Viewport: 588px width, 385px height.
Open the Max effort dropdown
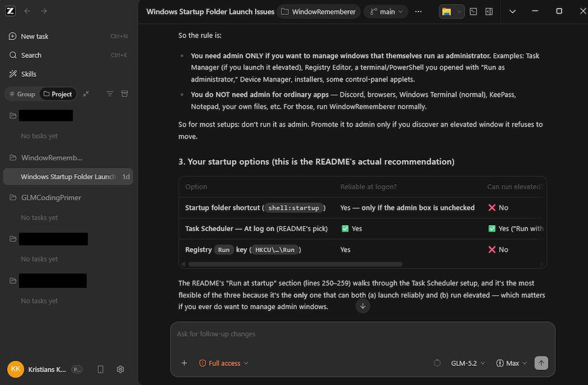[x=512, y=363]
